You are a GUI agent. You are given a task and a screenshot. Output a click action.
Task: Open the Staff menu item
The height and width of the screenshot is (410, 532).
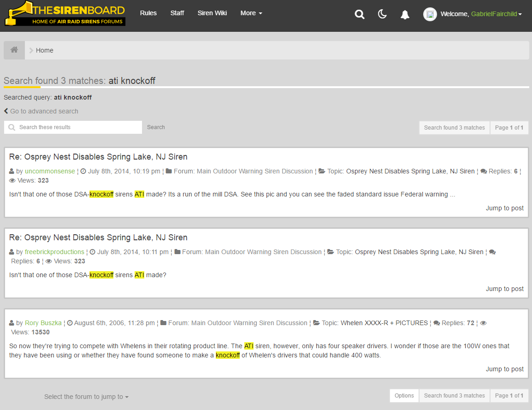pos(177,13)
